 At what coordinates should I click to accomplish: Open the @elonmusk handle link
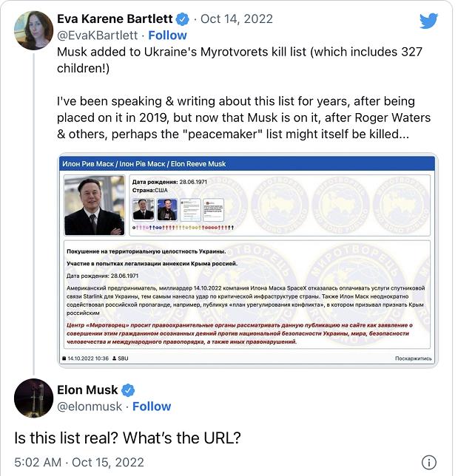(90, 407)
